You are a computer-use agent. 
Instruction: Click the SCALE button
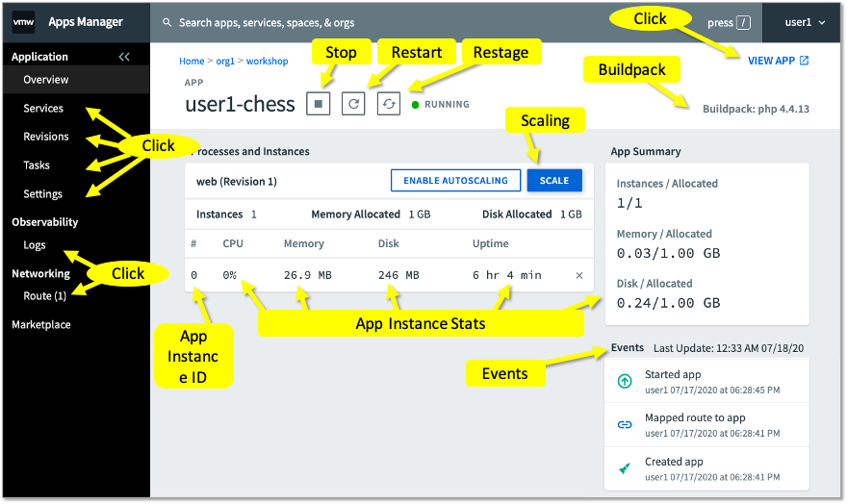coord(554,180)
